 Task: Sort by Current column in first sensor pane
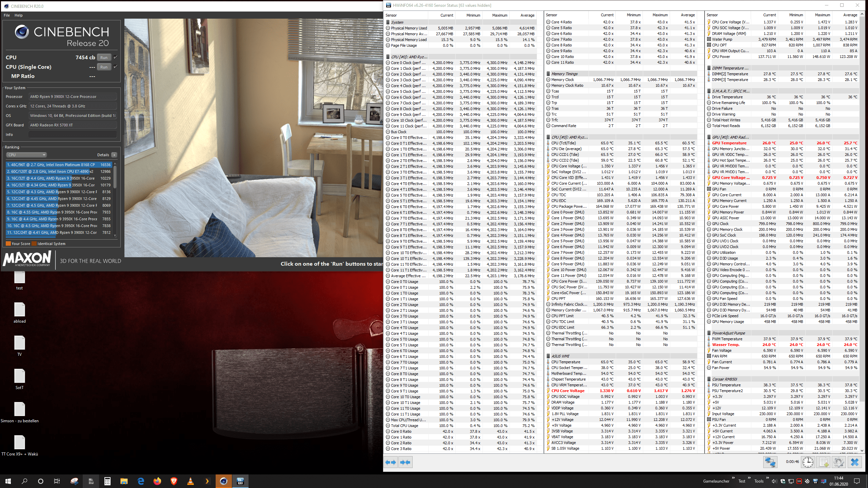pyautogui.click(x=442, y=15)
